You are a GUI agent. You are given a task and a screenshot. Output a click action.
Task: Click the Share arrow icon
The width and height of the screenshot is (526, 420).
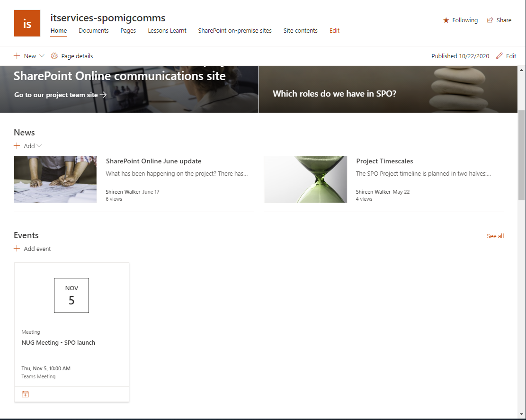pos(490,20)
